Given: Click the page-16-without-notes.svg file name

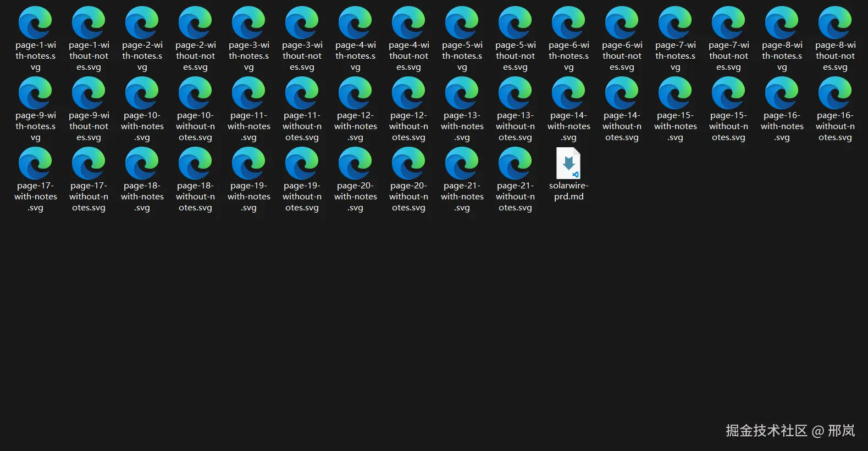Looking at the screenshot, I should pyautogui.click(x=835, y=126).
